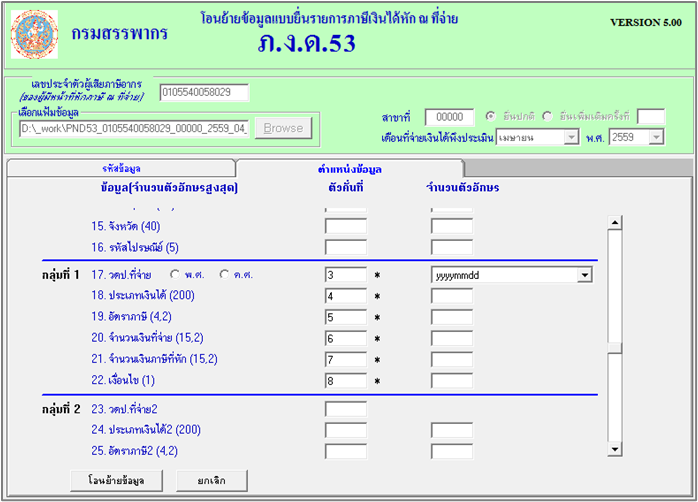Click the vertical scrollbar thumb
The image size is (698, 502).
point(615,348)
